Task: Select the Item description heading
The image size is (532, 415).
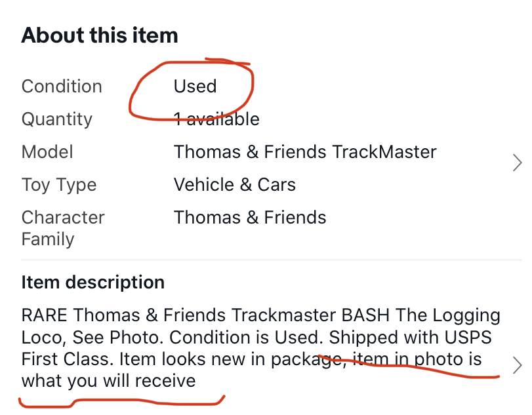Action: [x=93, y=283]
